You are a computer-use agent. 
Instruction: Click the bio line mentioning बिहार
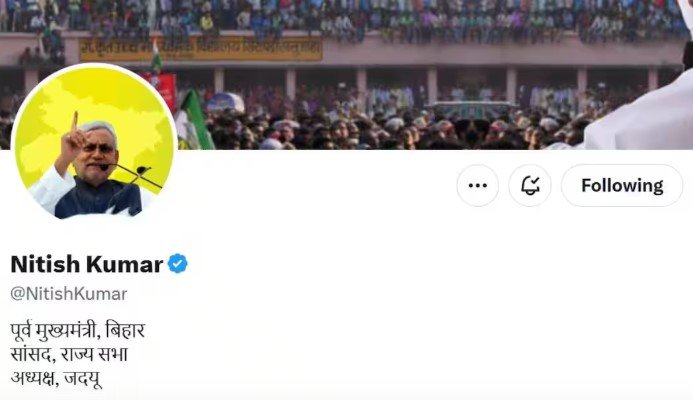point(78,331)
